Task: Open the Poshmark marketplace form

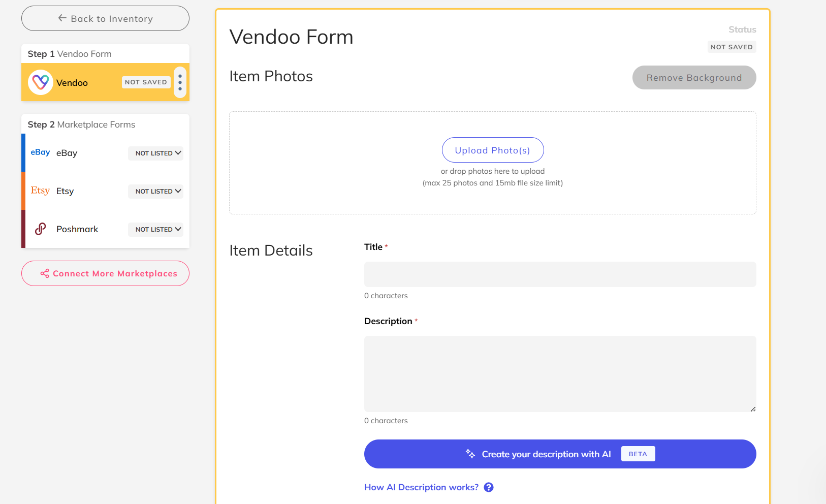Action: click(105, 229)
